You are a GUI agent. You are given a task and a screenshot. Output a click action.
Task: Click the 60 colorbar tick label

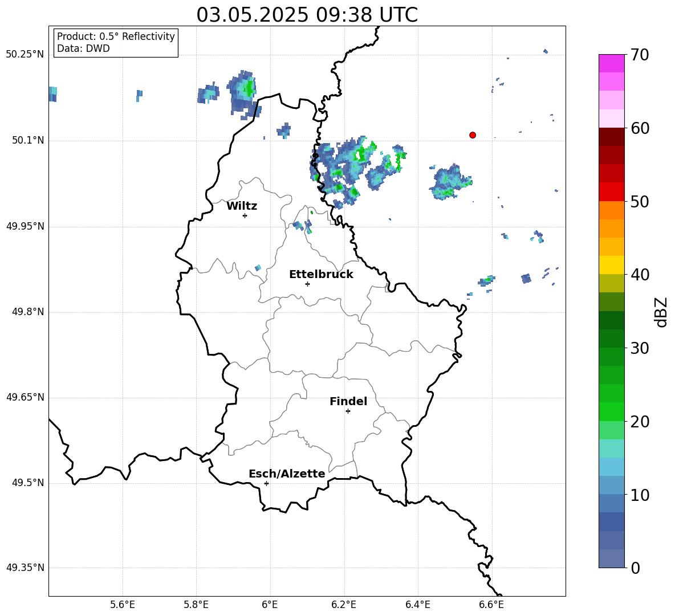(640, 128)
